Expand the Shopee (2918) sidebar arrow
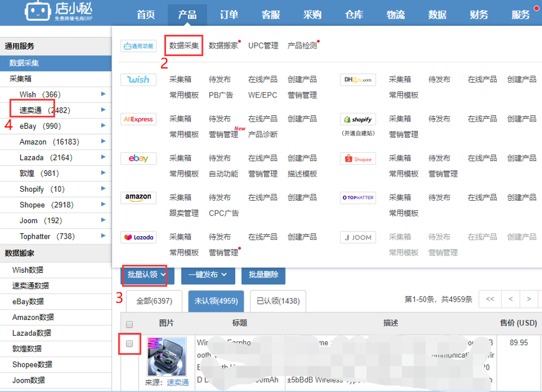The height and width of the screenshot is (392, 542). click(103, 204)
